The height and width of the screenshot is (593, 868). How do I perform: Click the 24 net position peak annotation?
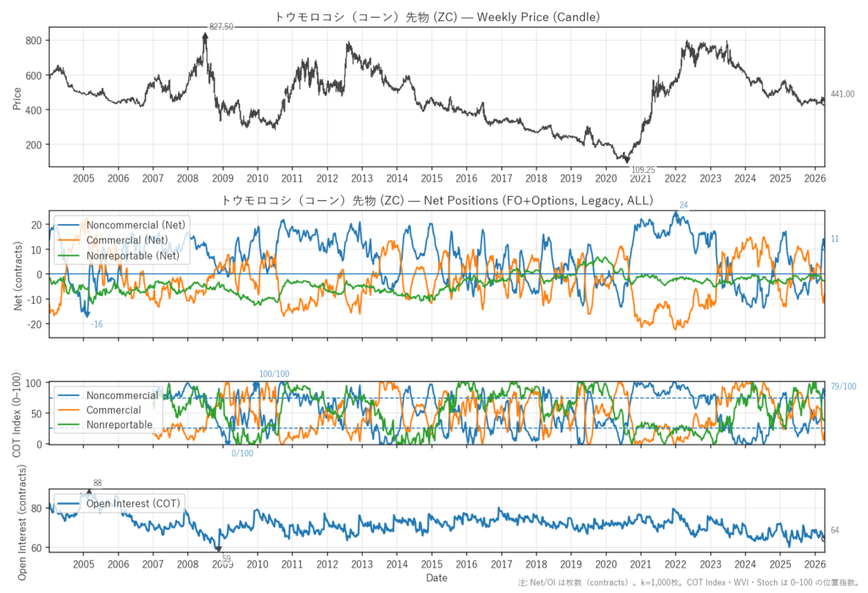tap(683, 205)
